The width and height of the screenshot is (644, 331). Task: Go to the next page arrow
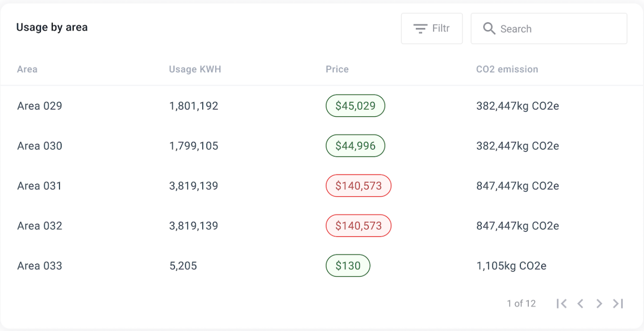tap(599, 303)
